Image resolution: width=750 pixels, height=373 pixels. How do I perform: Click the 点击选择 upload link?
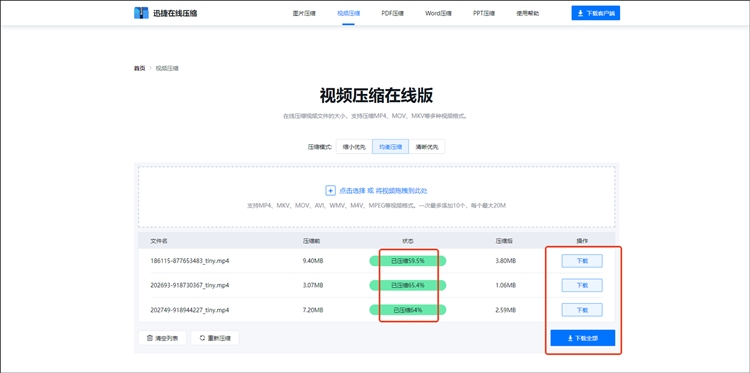(352, 191)
